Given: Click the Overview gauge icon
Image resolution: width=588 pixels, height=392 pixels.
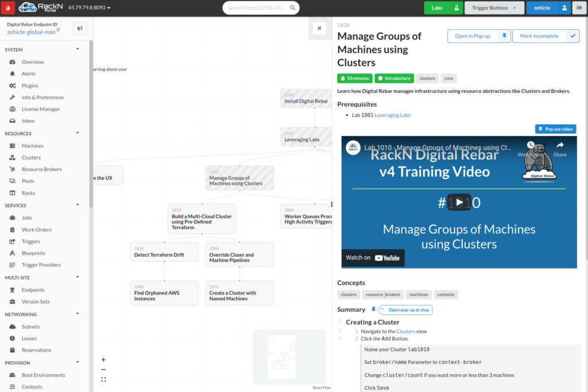Looking at the screenshot, I should point(13,62).
